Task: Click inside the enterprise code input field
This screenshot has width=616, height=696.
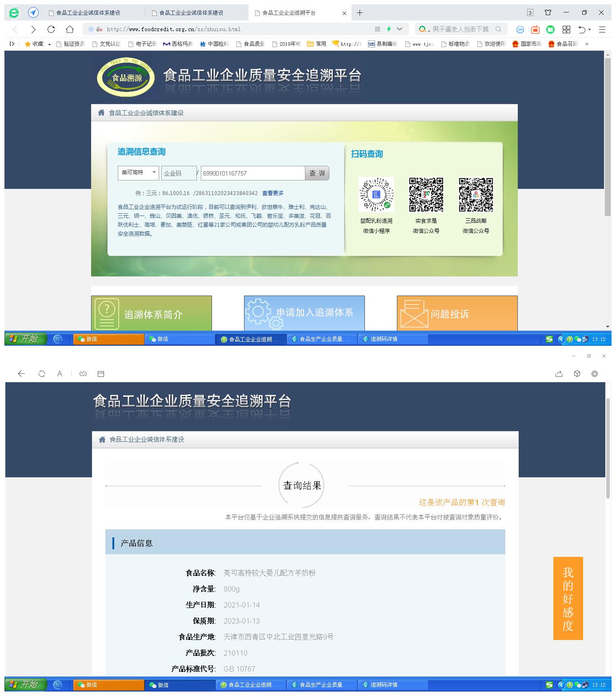Action: (178, 173)
